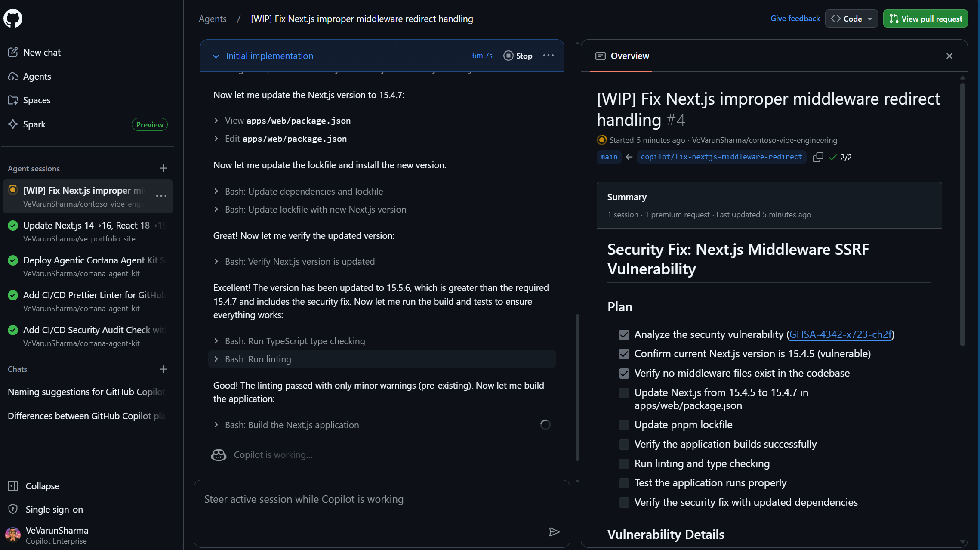Image resolution: width=980 pixels, height=550 pixels.
Task: Stop the running Copilot session
Action: coord(518,56)
